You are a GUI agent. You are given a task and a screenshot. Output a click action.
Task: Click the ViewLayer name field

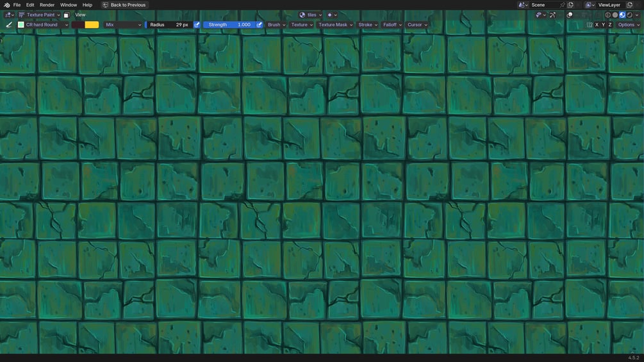[x=611, y=5]
